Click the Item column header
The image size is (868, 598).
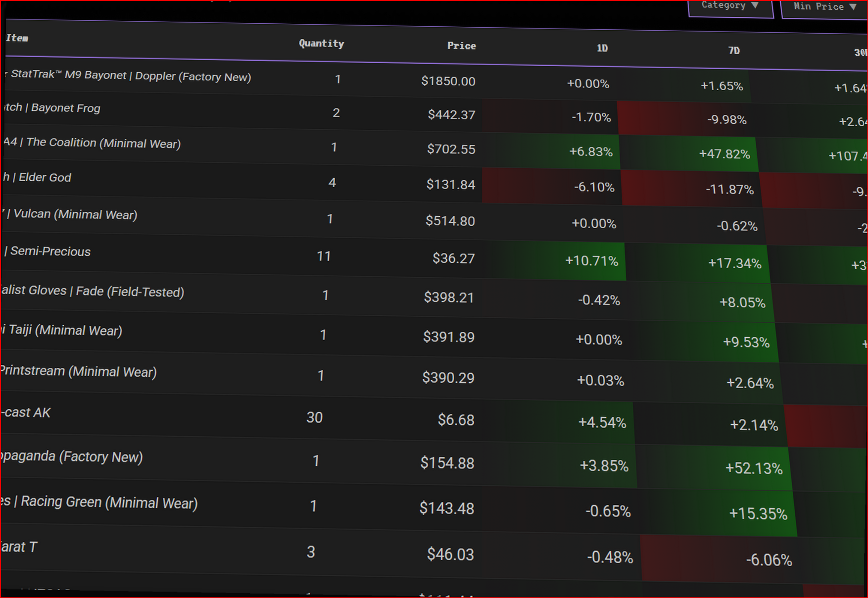pos(17,38)
